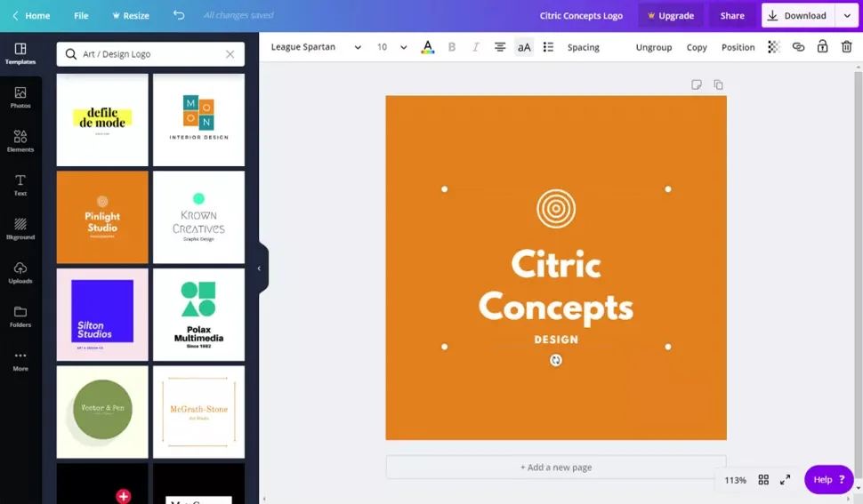Select the Pinlight Studio template
This screenshot has height=504, width=863.
coord(102,217)
